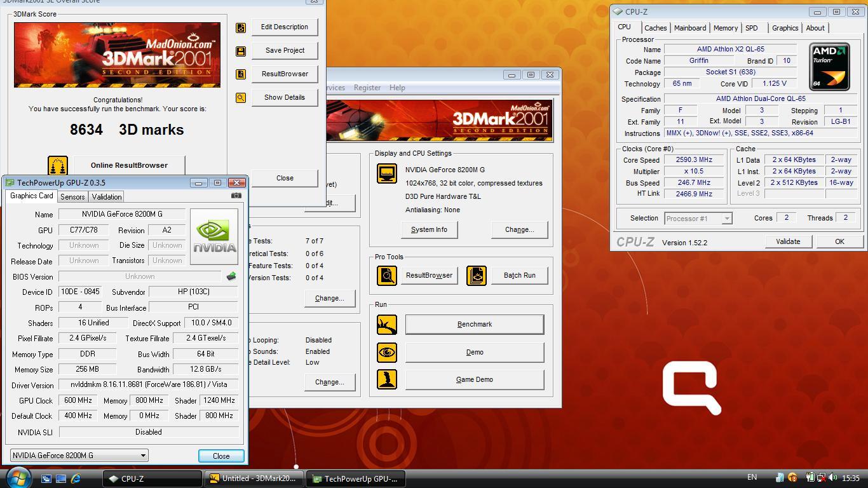Open the About tab in CPU-Z
The height and width of the screenshot is (488, 868).
815,28
